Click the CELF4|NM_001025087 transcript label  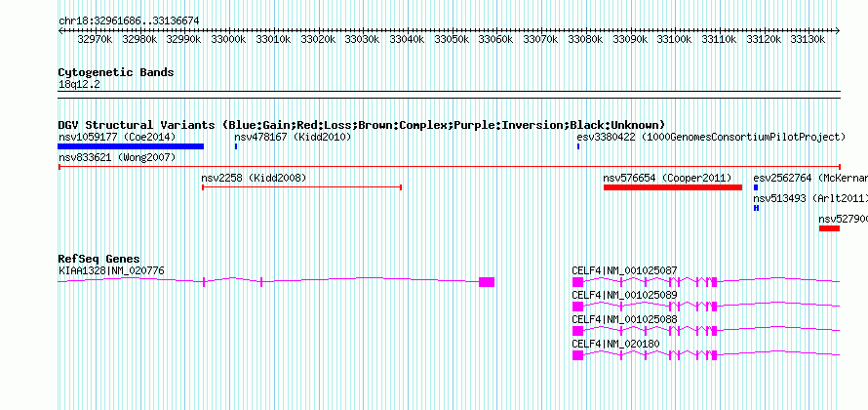[x=624, y=270]
